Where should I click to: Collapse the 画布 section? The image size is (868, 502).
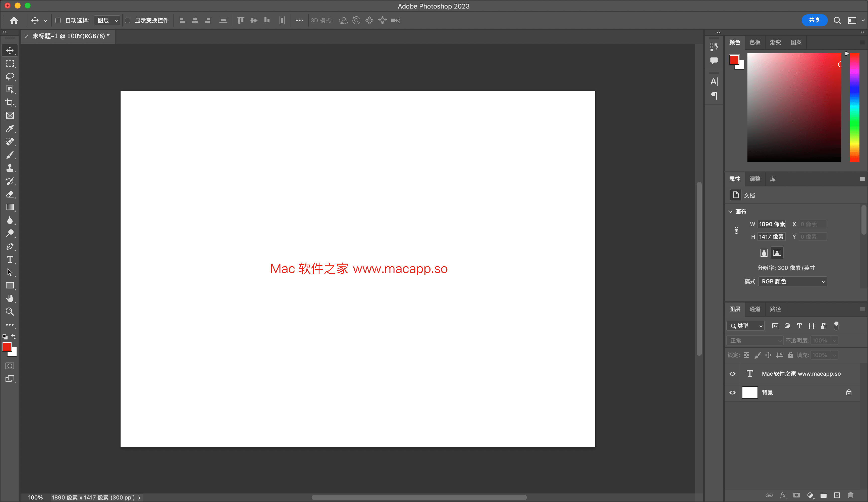tap(730, 212)
